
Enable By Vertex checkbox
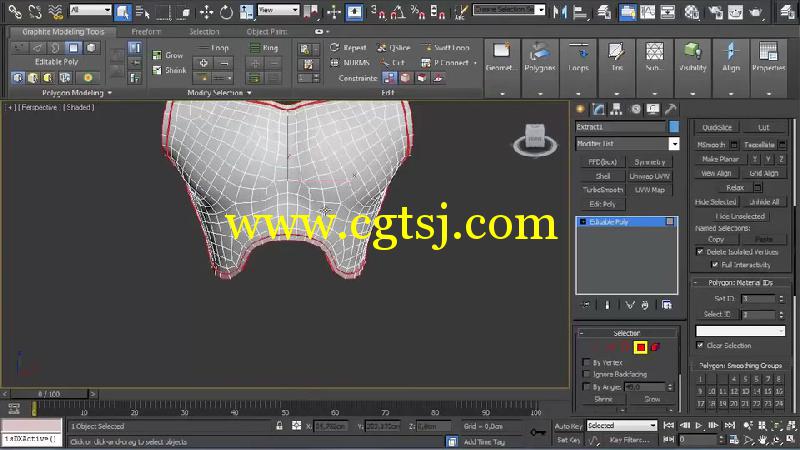(x=586, y=362)
